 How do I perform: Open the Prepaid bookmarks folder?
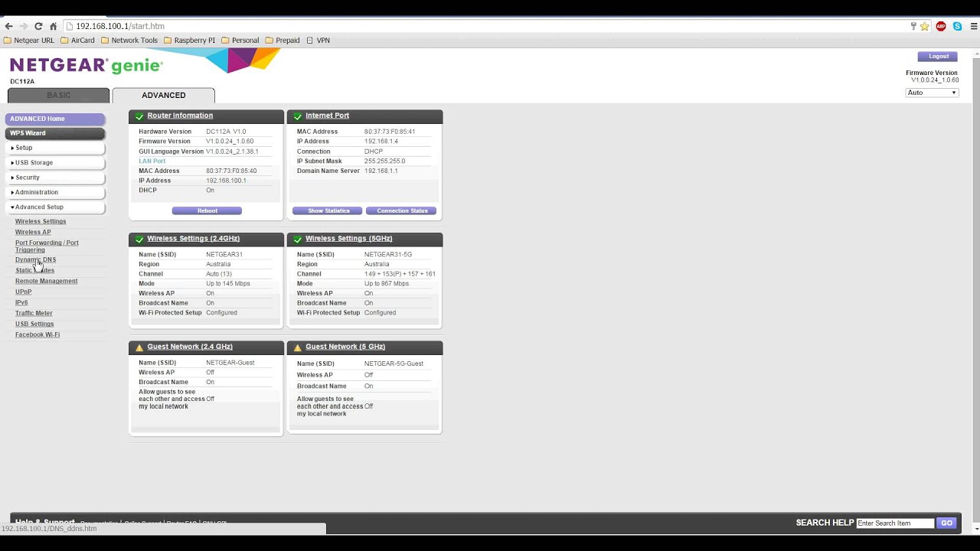click(x=283, y=41)
